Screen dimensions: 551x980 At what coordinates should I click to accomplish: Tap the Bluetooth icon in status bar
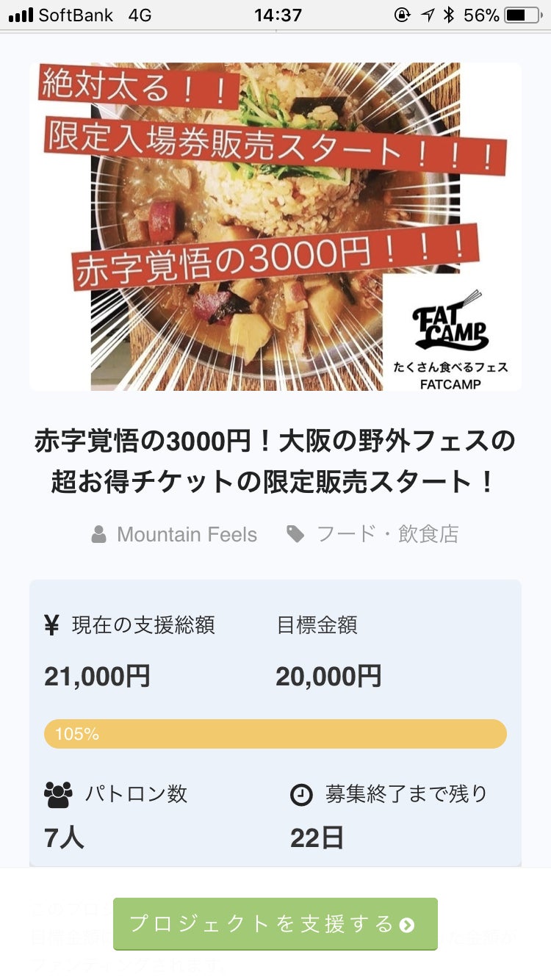[449, 15]
